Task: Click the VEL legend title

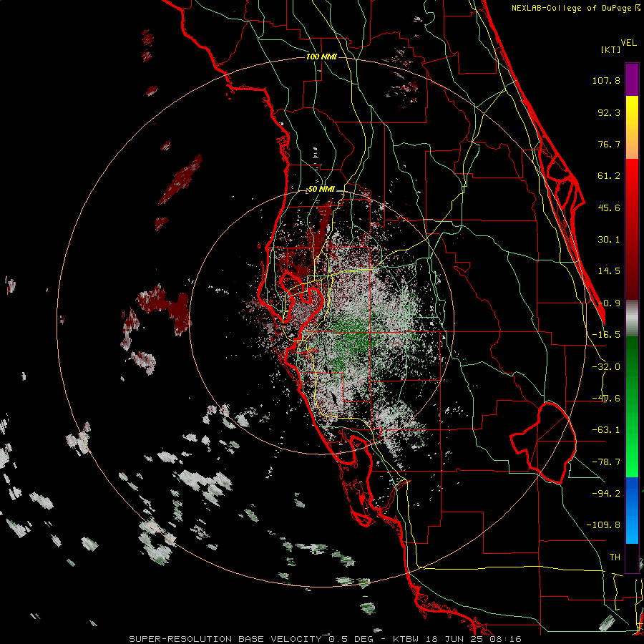Action: point(629,43)
